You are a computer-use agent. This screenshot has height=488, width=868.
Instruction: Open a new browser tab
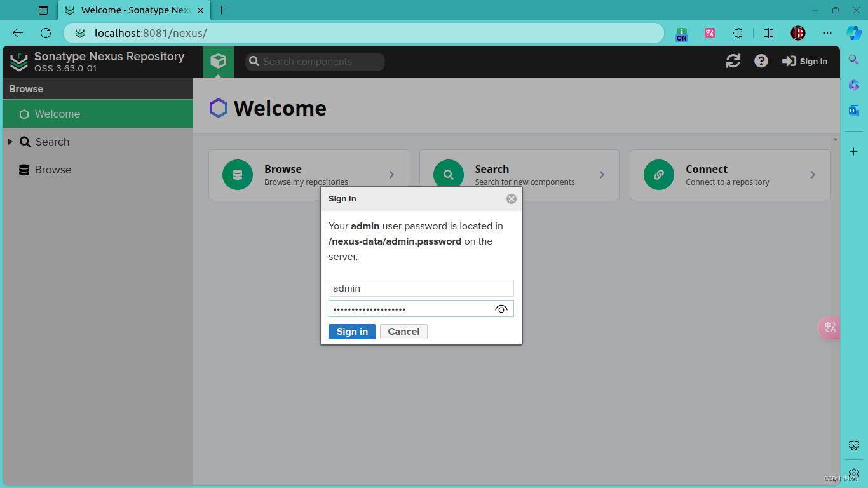221,10
